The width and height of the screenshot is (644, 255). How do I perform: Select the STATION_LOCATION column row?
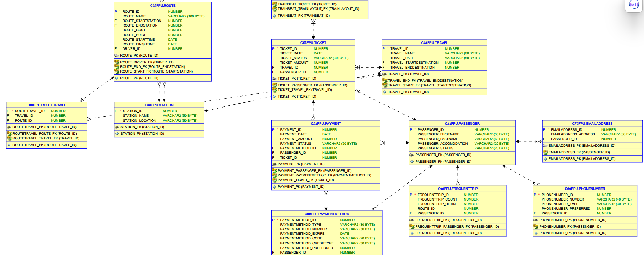(139, 121)
